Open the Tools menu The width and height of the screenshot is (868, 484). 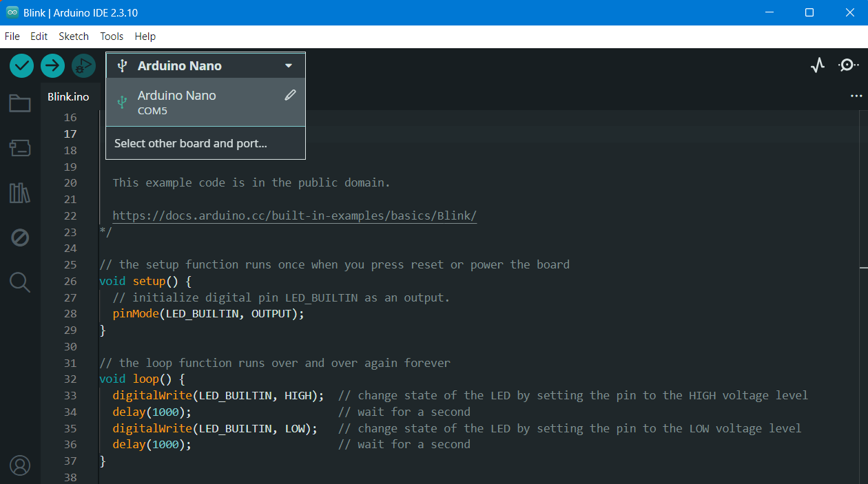point(112,36)
